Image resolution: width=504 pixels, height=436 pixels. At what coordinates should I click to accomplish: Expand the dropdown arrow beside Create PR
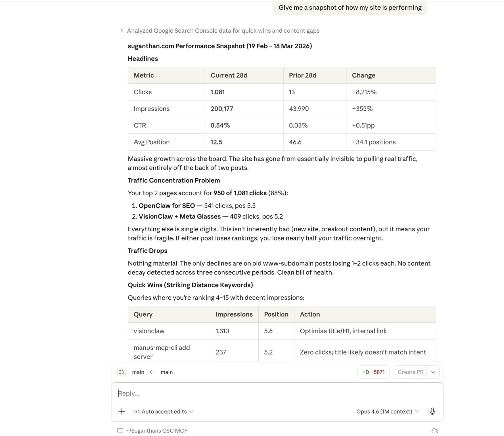click(433, 372)
